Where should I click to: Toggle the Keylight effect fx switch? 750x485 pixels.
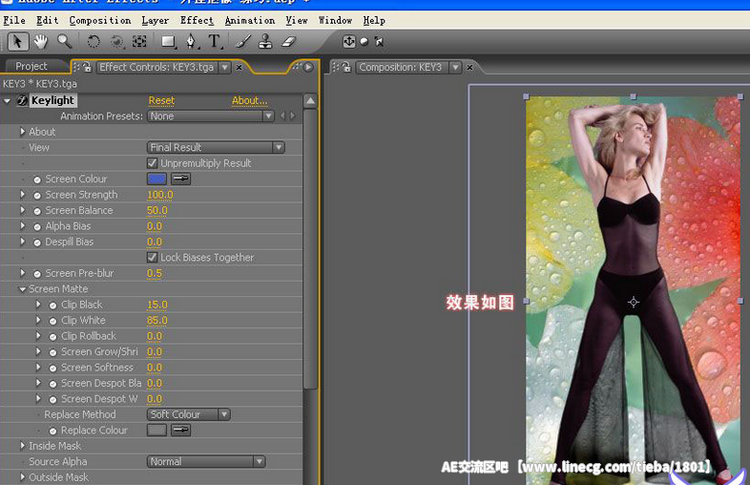pyautogui.click(x=22, y=100)
